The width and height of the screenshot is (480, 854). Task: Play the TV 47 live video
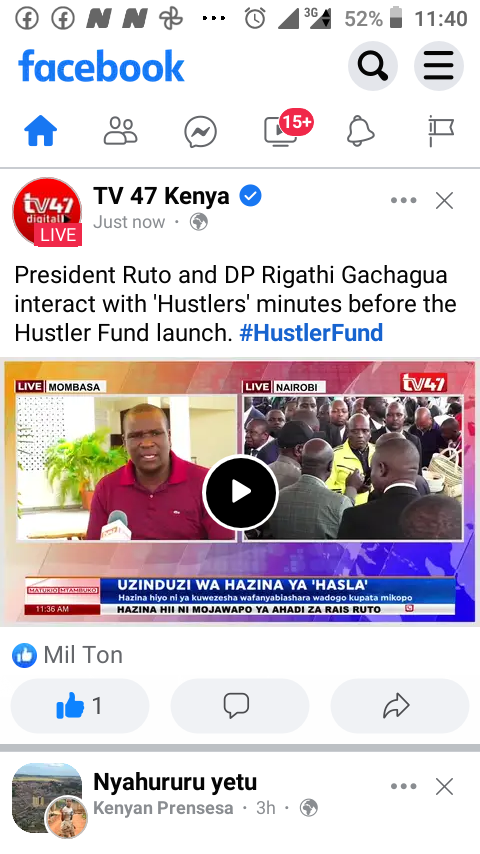coord(240,492)
